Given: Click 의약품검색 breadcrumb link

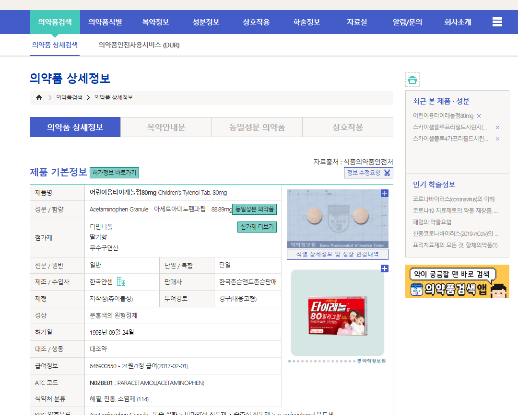Looking at the screenshot, I should pos(69,97).
